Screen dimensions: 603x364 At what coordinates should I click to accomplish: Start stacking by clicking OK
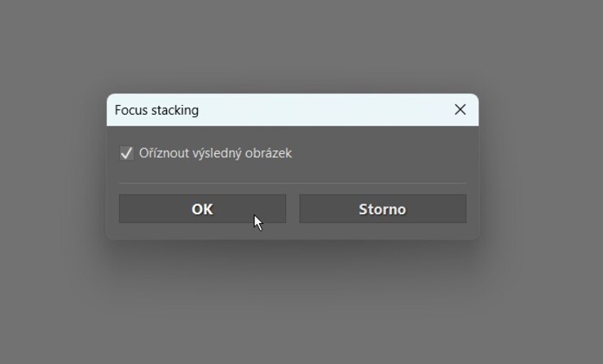[x=202, y=208]
